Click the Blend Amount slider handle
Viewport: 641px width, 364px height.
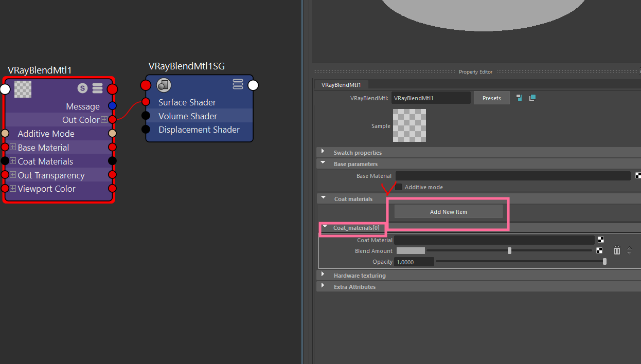tap(509, 250)
